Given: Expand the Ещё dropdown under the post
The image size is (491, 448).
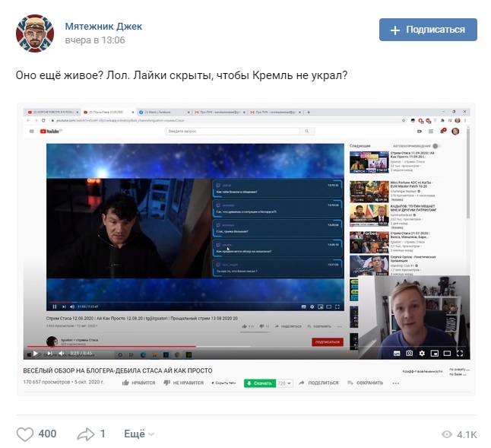Looking at the screenshot, I should click(139, 434).
